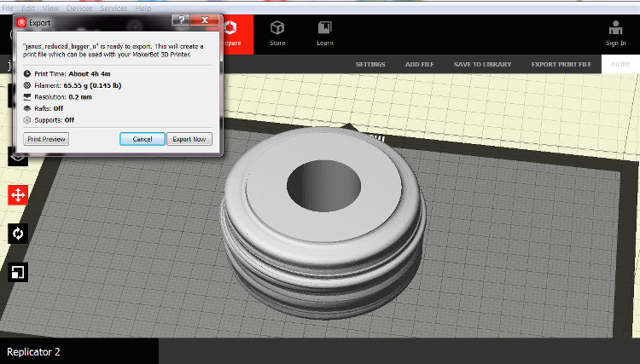Open the File menu

pos(8,9)
